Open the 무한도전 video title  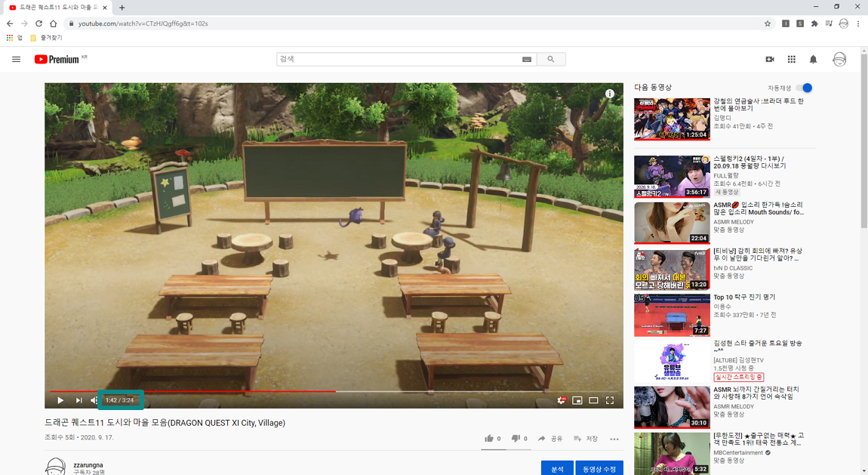point(759,439)
